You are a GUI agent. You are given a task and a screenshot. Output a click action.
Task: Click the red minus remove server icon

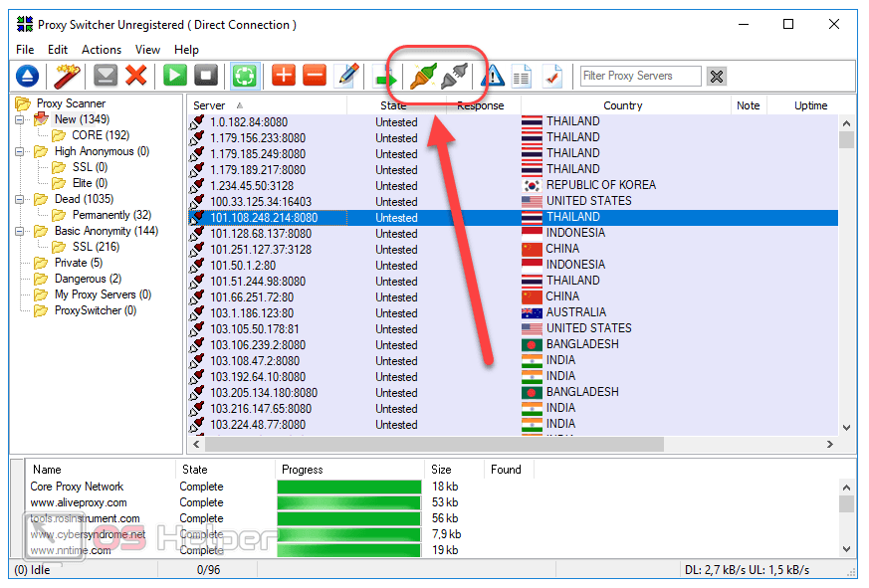click(314, 76)
